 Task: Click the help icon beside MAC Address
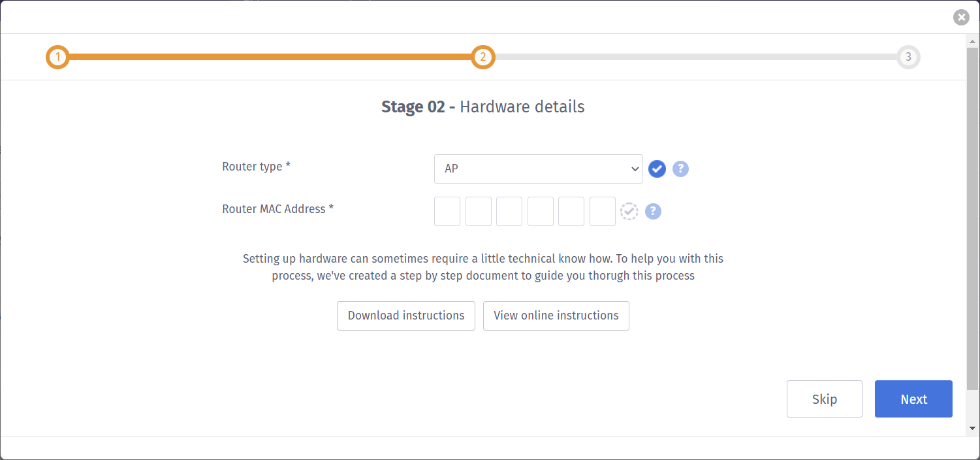pyautogui.click(x=653, y=212)
